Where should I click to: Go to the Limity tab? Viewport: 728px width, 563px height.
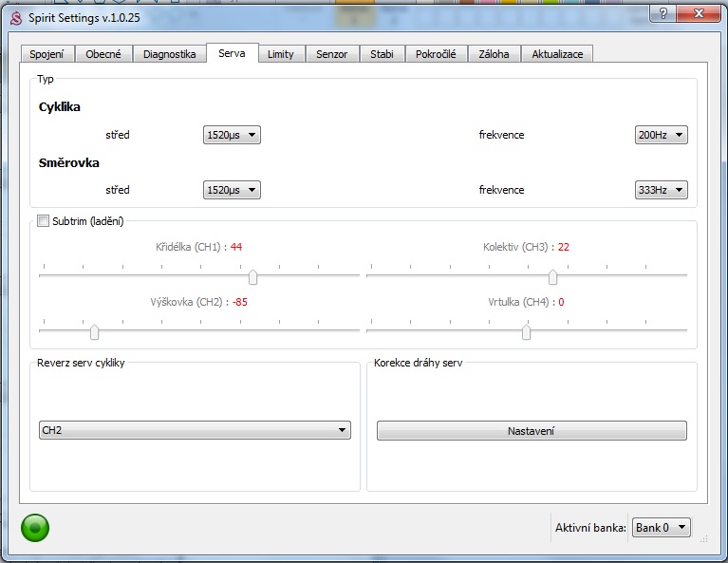pos(280,54)
